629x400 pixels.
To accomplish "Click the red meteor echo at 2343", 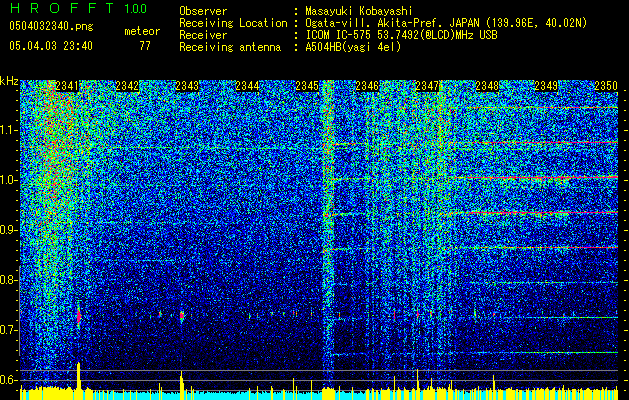I will click(182, 316).
